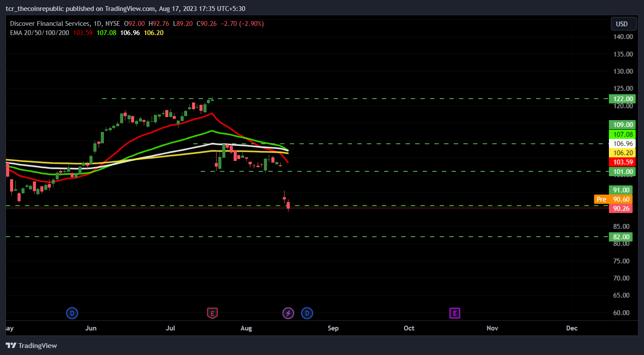Click the 140.00 price axis tick
The width and height of the screenshot is (644, 355).
coord(623,37)
